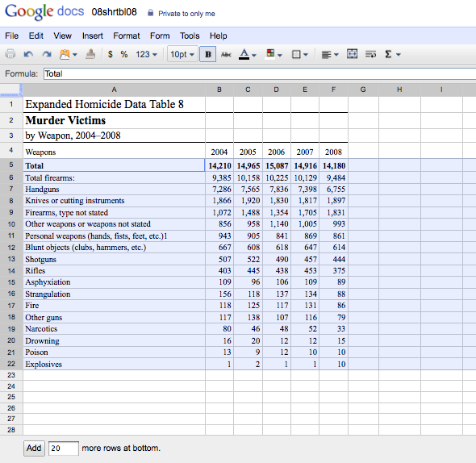Open the Insert menu
The height and width of the screenshot is (463, 476).
(93, 35)
